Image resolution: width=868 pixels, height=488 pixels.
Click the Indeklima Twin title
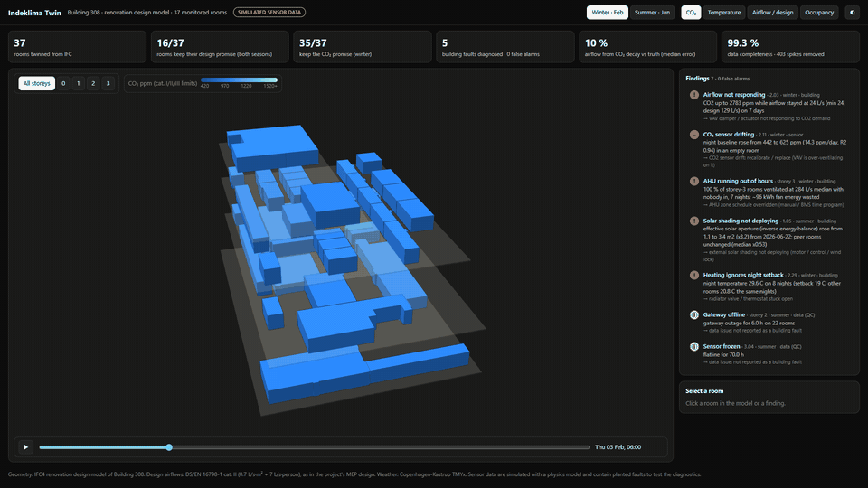pyautogui.click(x=34, y=13)
